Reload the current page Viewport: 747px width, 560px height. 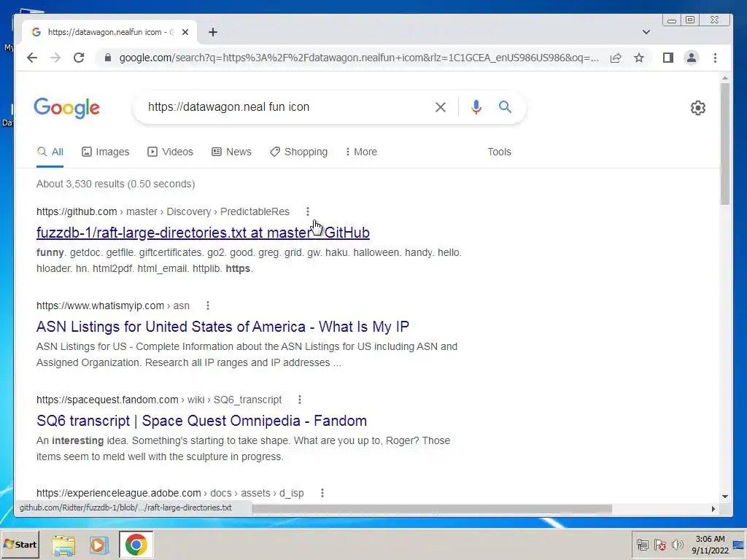(x=79, y=58)
